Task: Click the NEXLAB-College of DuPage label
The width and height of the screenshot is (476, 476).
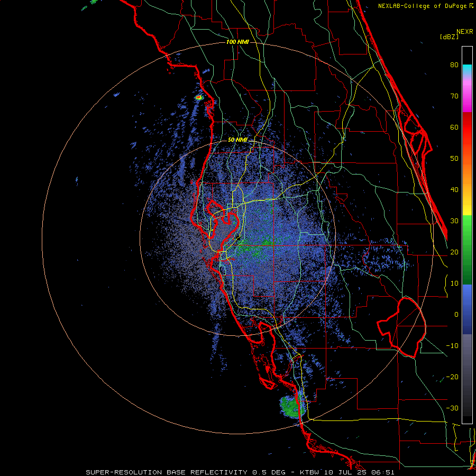Action: (x=423, y=6)
